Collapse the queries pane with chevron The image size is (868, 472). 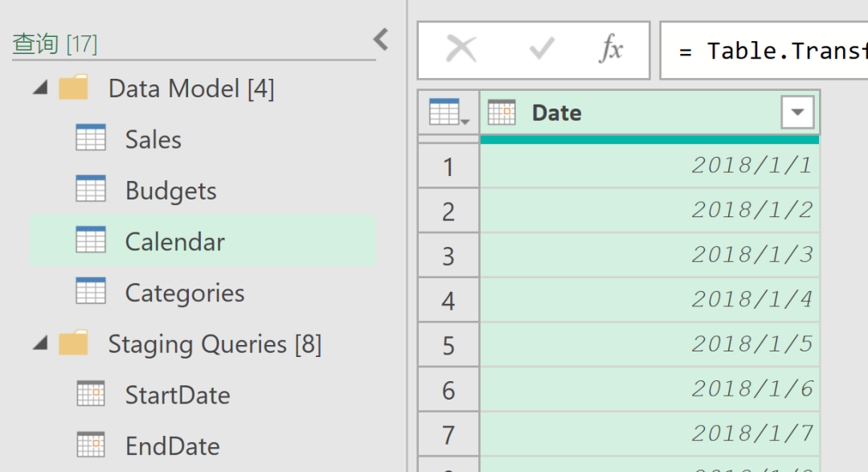point(381,39)
